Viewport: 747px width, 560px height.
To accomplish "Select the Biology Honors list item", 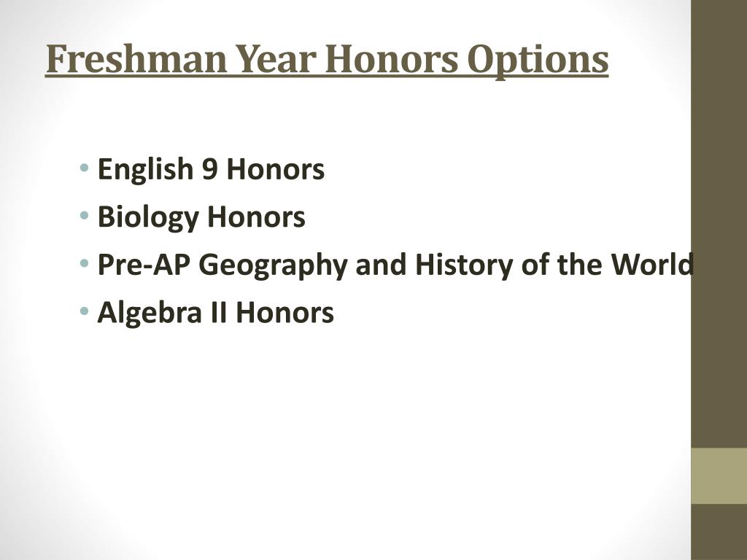I will [201, 217].
